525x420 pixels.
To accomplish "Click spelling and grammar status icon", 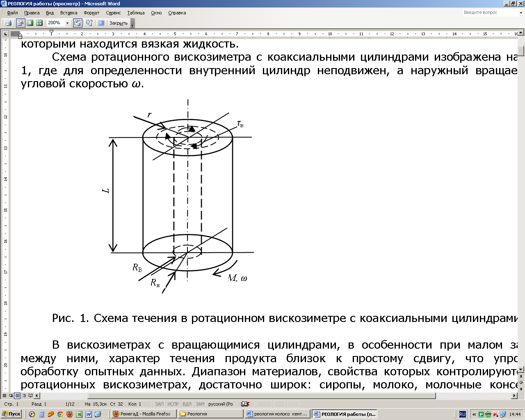I will 246,404.
